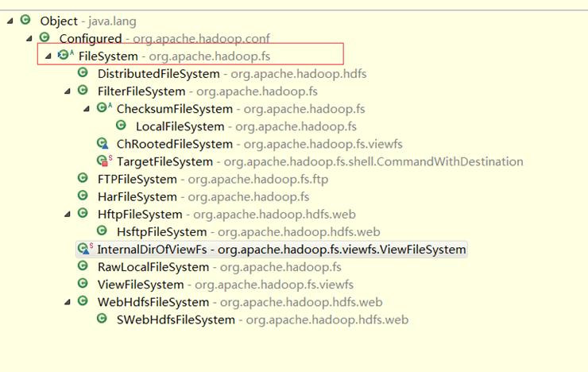Click the class icon beside DistributedFileSystem
This screenshot has width=588, height=372.
click(83, 72)
